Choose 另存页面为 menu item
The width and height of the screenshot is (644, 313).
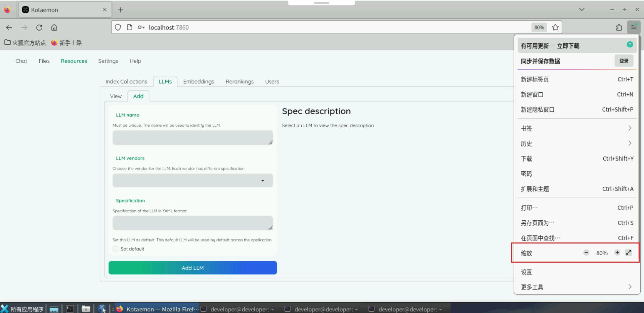coord(576,223)
